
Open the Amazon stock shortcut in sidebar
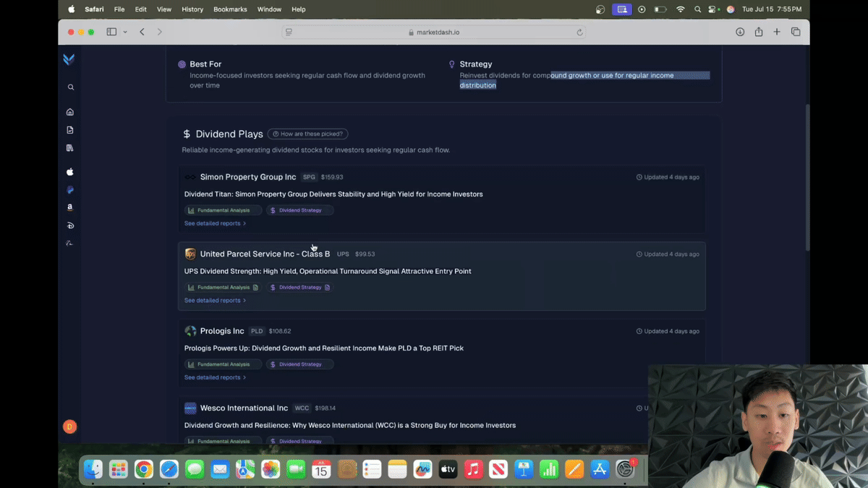pos(70,207)
